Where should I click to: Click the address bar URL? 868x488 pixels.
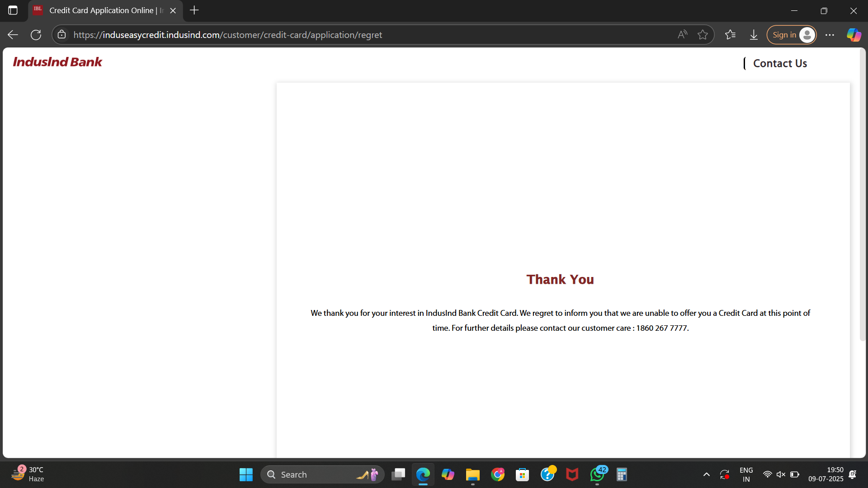click(x=228, y=35)
